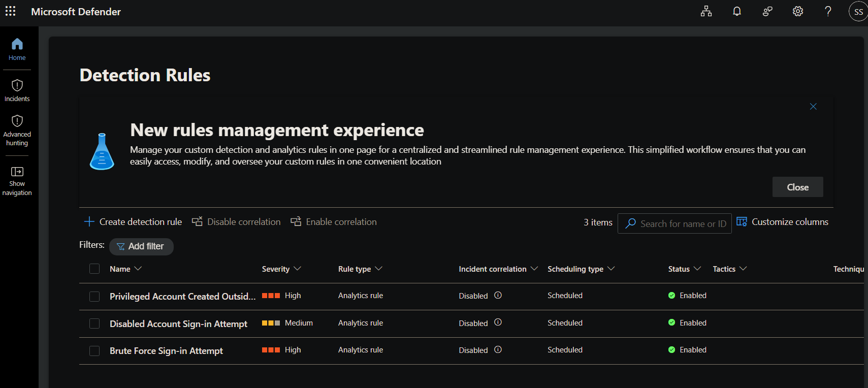Info icon for Brute Force Sign-in correlation
The height and width of the screenshot is (388, 868).
[x=498, y=349]
